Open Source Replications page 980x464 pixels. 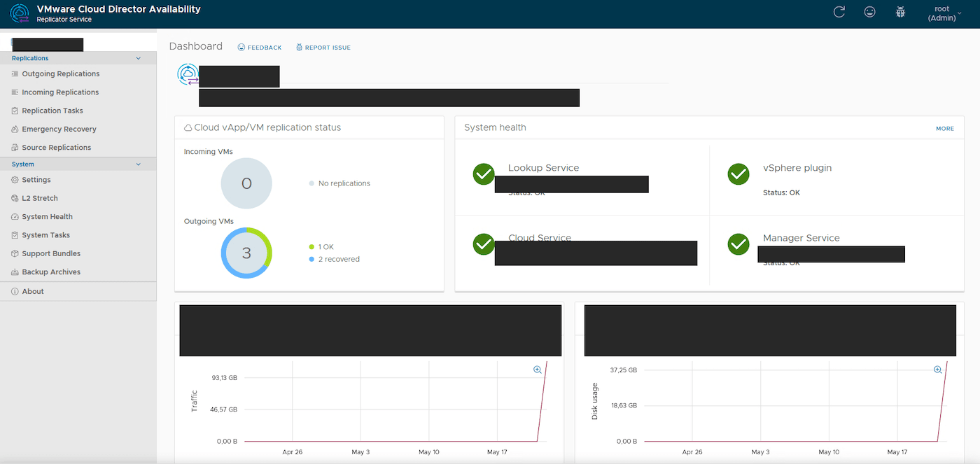click(56, 147)
